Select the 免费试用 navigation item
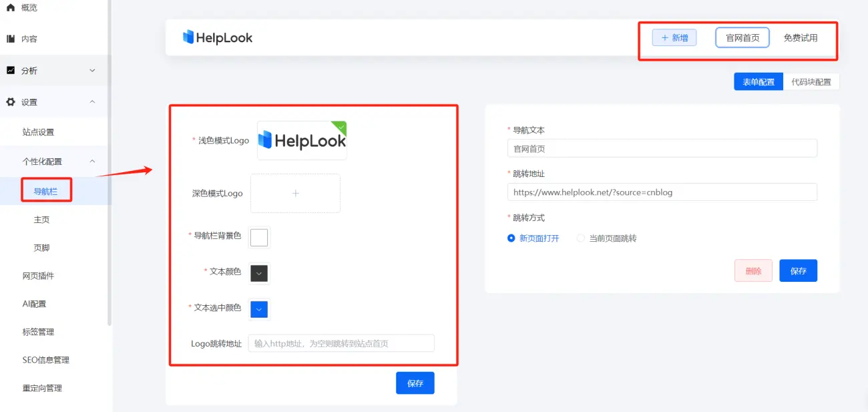 tap(800, 37)
